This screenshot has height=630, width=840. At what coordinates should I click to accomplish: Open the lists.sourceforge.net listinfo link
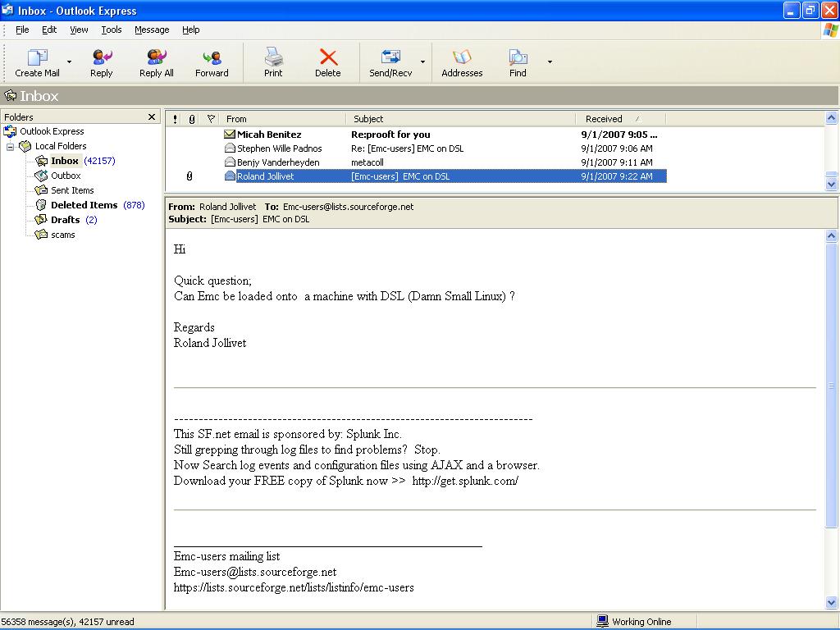[294, 587]
